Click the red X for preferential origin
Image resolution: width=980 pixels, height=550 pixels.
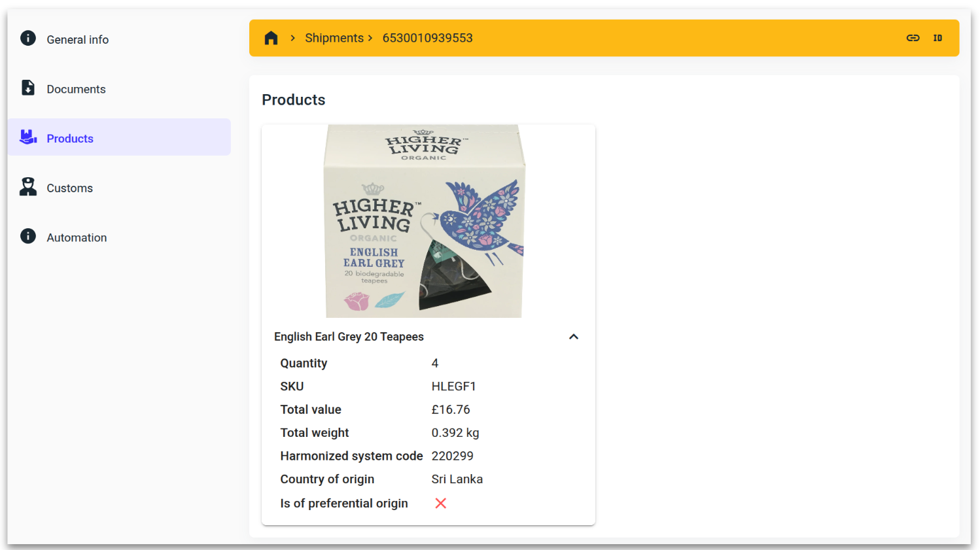441,503
